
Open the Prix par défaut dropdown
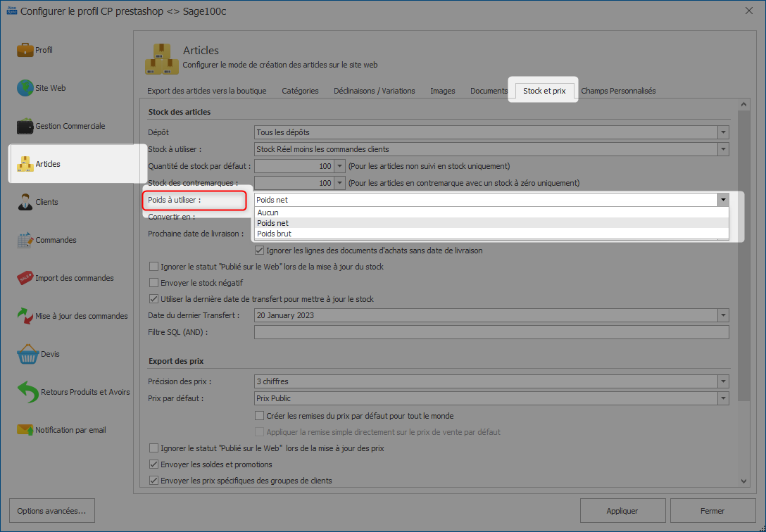point(723,398)
